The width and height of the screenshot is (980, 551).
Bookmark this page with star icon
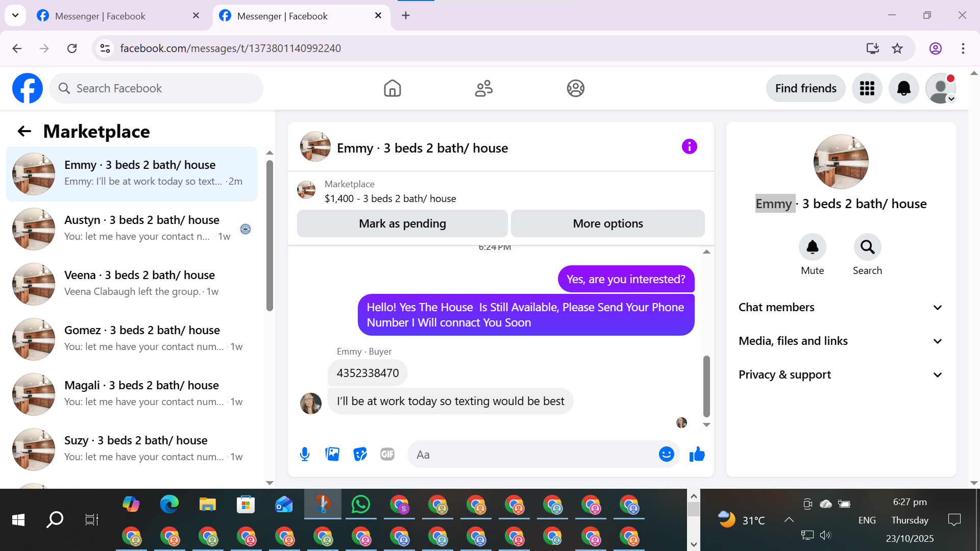[897, 48]
